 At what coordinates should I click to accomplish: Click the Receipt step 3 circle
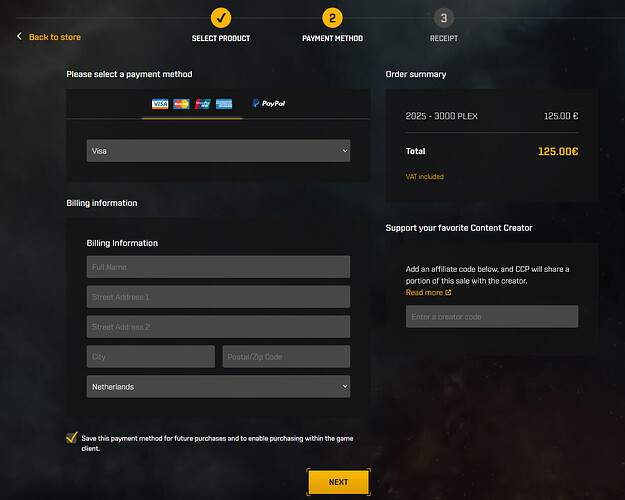point(444,18)
